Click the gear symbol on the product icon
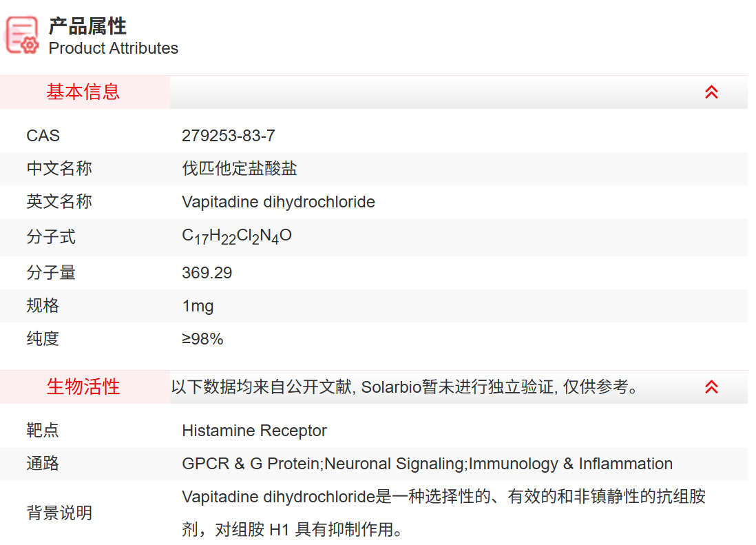 click(x=29, y=45)
